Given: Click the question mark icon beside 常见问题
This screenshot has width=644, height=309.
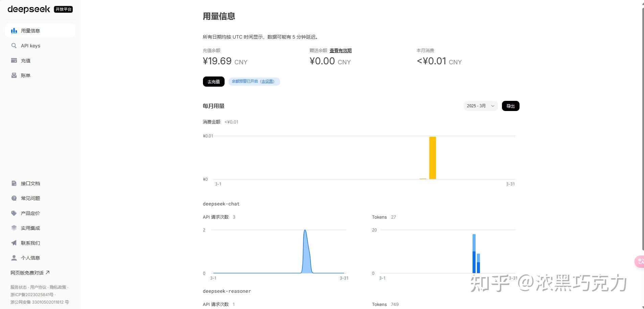Looking at the screenshot, I should click(14, 198).
